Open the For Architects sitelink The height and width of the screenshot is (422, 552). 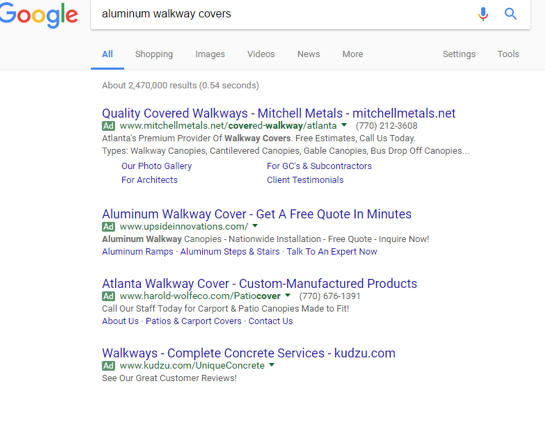pyautogui.click(x=150, y=180)
